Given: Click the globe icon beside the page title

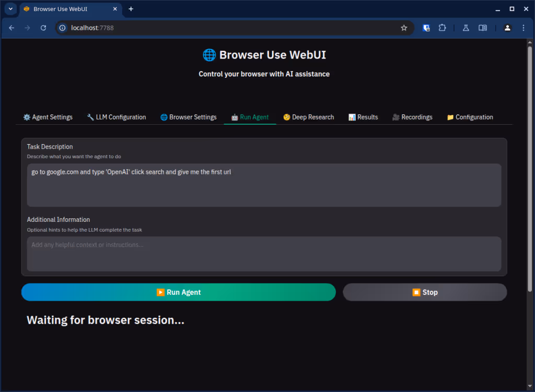Looking at the screenshot, I should point(209,55).
